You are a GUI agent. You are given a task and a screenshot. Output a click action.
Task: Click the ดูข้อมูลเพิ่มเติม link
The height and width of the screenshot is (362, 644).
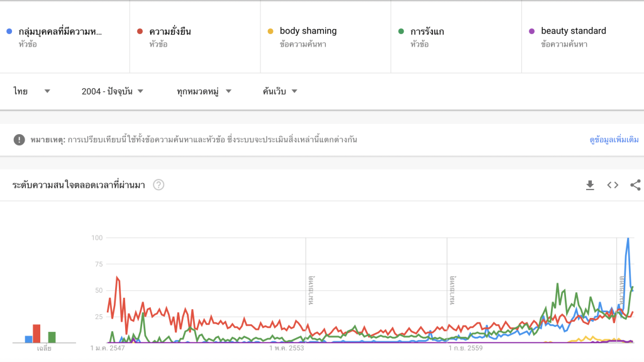pyautogui.click(x=614, y=139)
